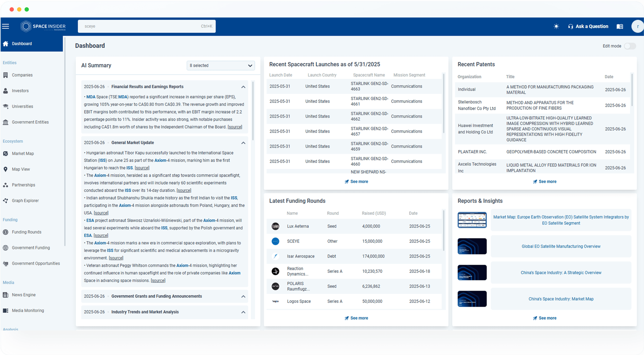Image resolution: width=644 pixels, height=355 pixels.
Task: Click the Companies building icon
Action: click(x=6, y=75)
